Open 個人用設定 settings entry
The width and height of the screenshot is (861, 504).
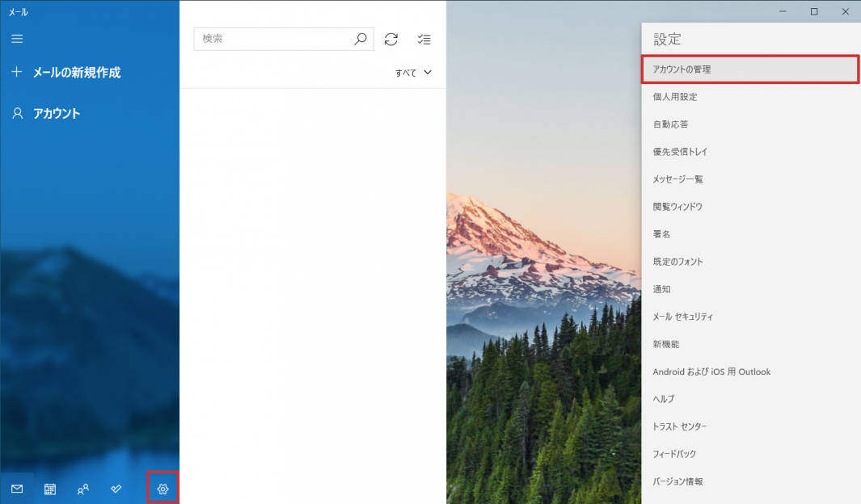tap(675, 97)
